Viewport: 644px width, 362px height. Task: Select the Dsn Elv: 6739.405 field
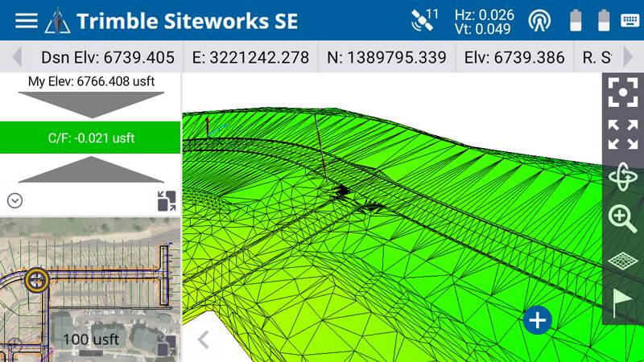108,57
